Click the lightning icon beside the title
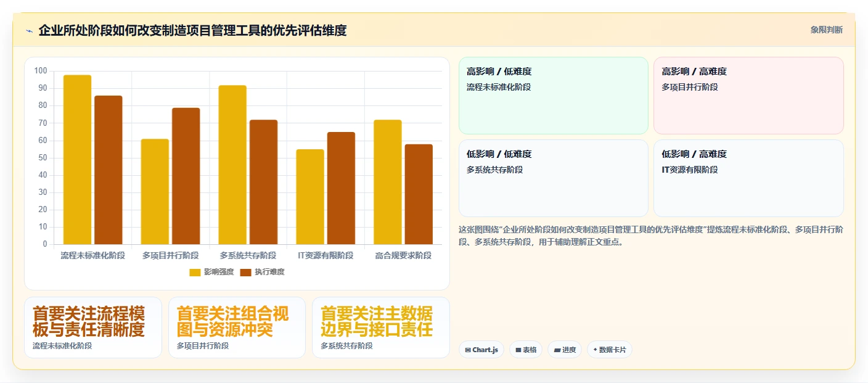 coord(29,31)
